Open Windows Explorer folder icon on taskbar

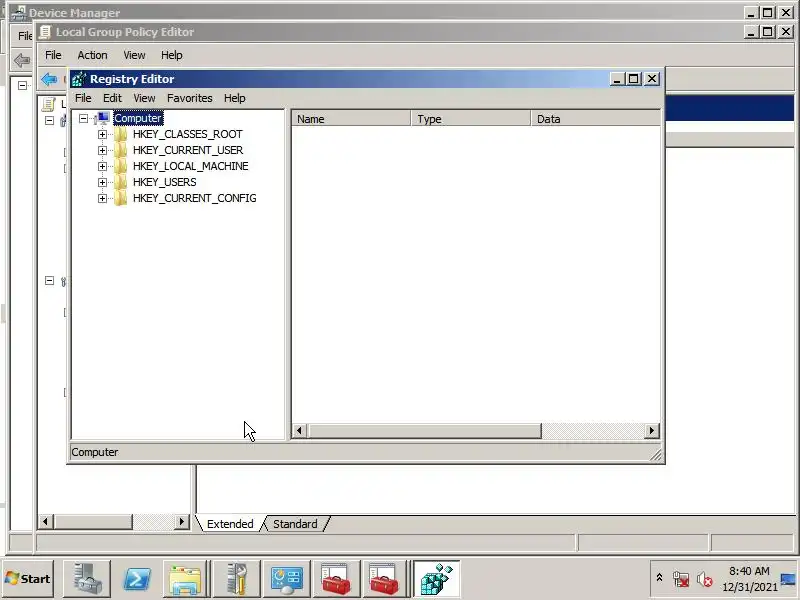186,579
